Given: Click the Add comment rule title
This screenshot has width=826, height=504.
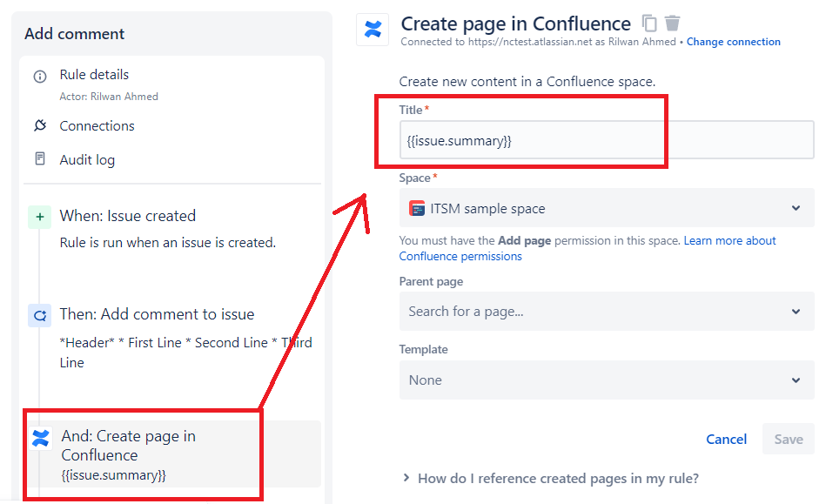Looking at the screenshot, I should [74, 34].
